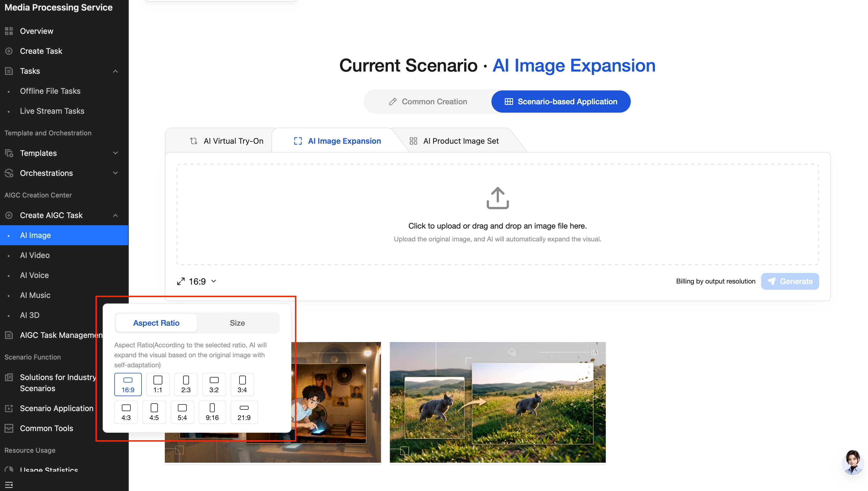
Task: Click the cat meadow example thumbnail
Action: (498, 402)
